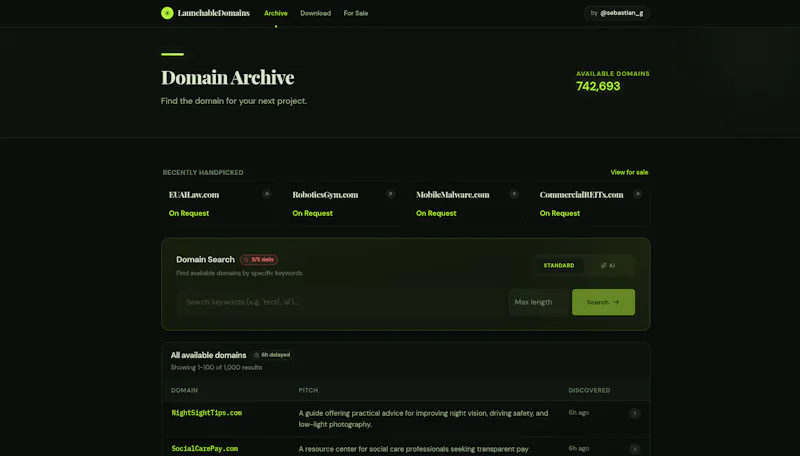
Task: Open arrow icon on RoboticsGym.com card
Action: click(x=390, y=194)
